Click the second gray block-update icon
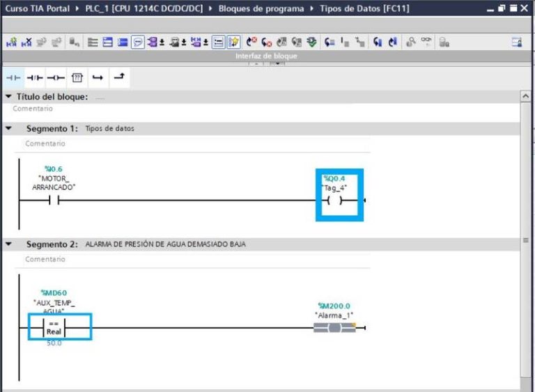The height and width of the screenshot is (392, 535). (297, 42)
